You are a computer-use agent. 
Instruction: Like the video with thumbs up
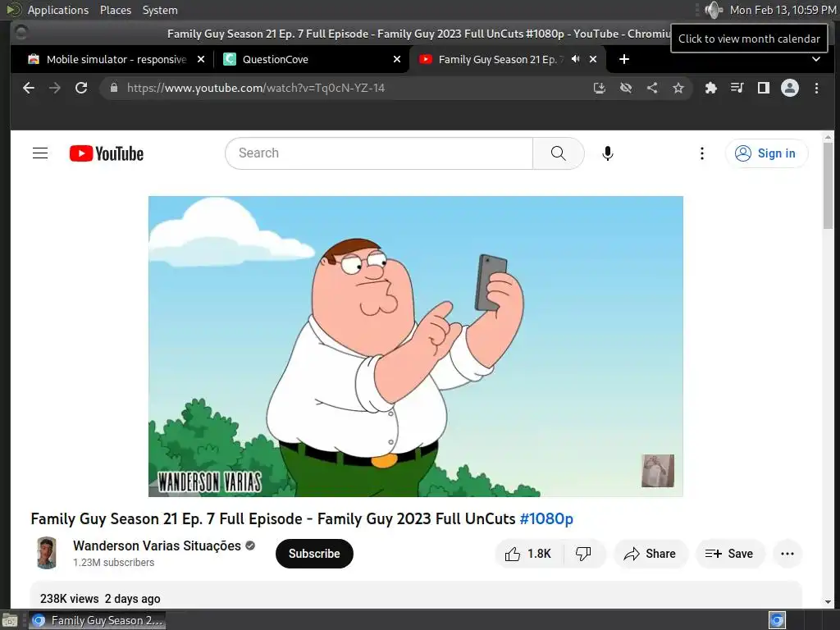[528, 554]
